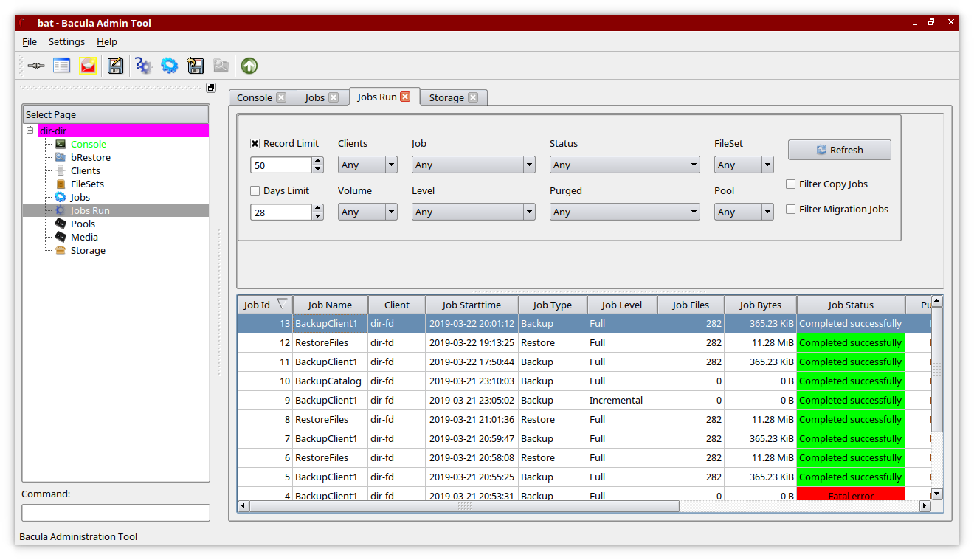Viewport: 974px width, 560px height.
Task: Open the Settings menu
Action: pos(66,42)
